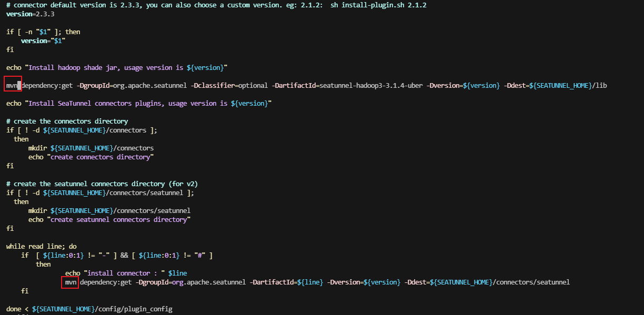Click the condition comparing ${line:0:1} to "#"
The height and width of the screenshot is (315, 644).
pos(172,255)
